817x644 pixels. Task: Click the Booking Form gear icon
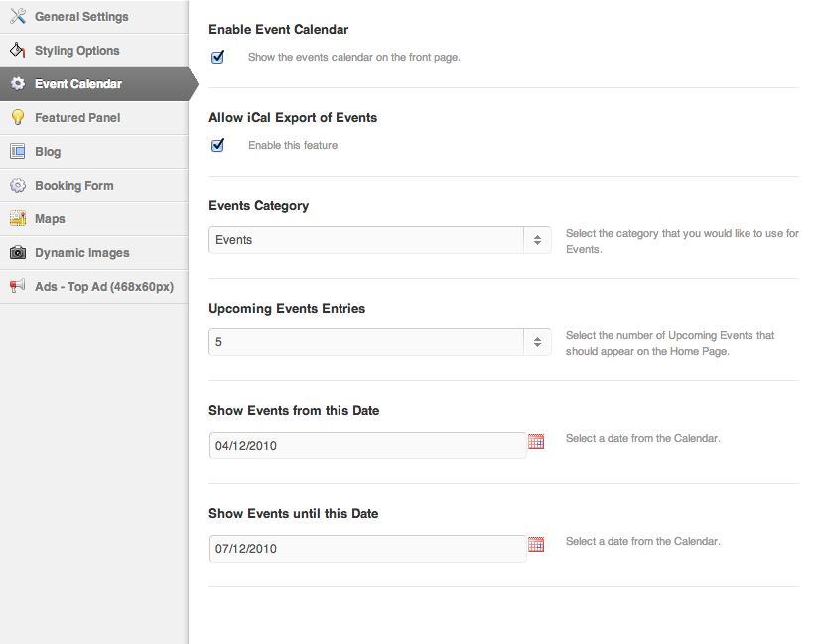[x=18, y=185]
